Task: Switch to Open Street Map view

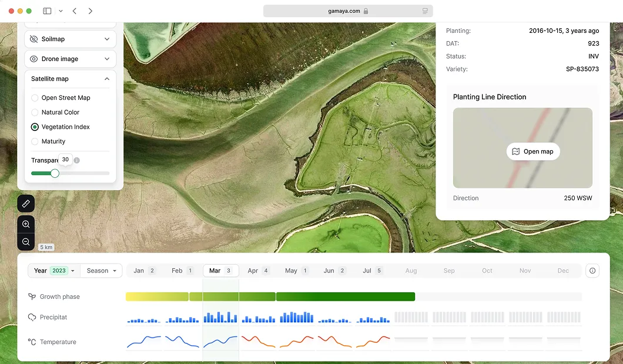Action: click(35, 97)
